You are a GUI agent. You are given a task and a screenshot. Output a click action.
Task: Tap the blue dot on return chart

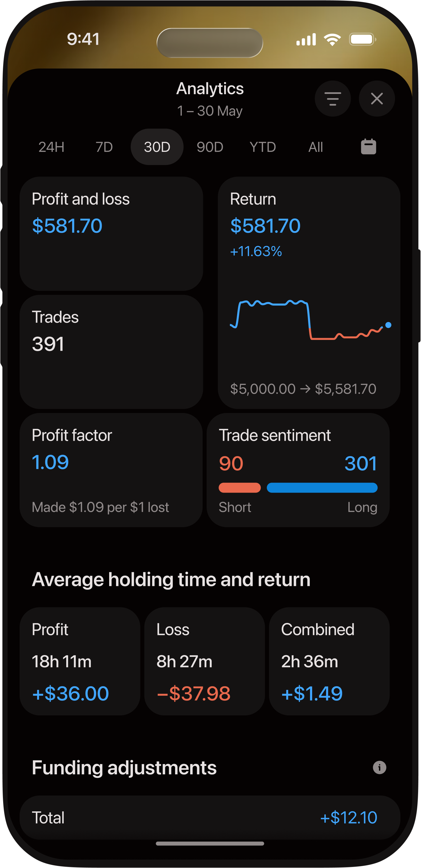pyautogui.click(x=388, y=325)
